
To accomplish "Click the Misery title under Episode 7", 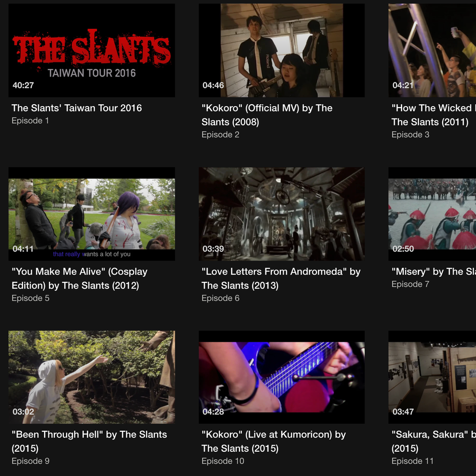I will click(434, 271).
